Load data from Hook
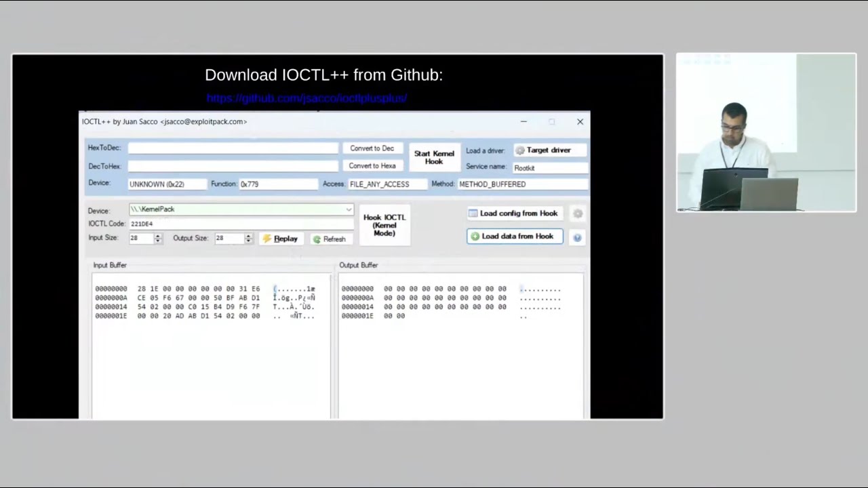 (x=515, y=237)
